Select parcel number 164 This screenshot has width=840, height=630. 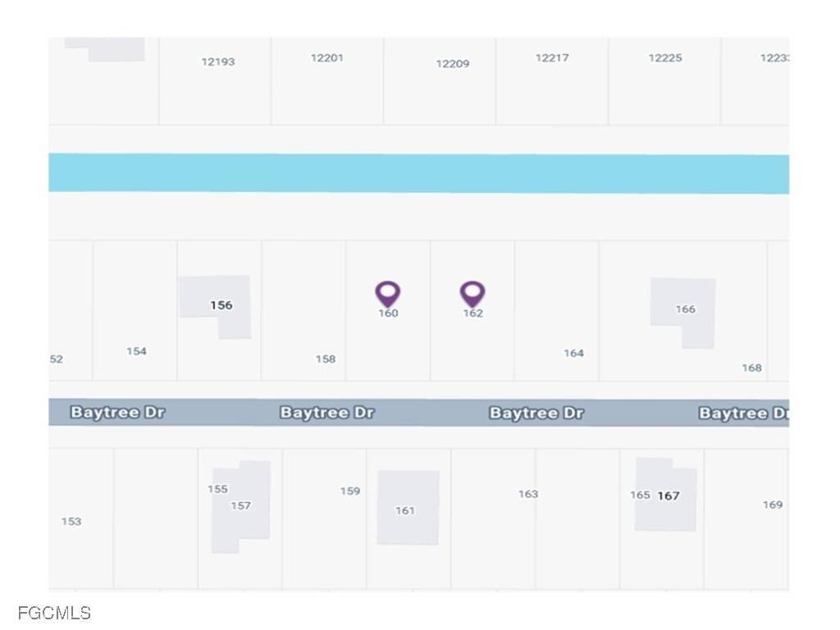pyautogui.click(x=573, y=354)
